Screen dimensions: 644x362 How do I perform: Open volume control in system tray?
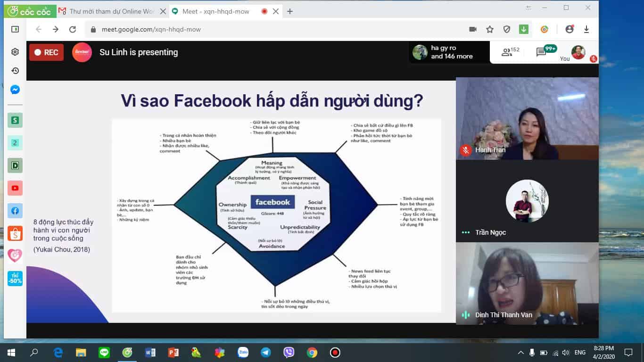[566, 352]
